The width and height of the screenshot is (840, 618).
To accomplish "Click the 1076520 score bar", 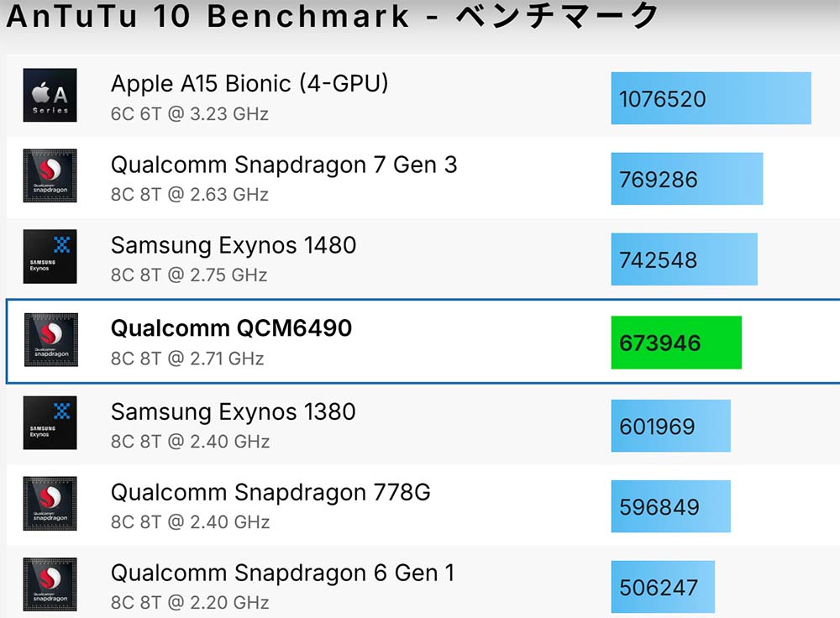I will coord(711,98).
